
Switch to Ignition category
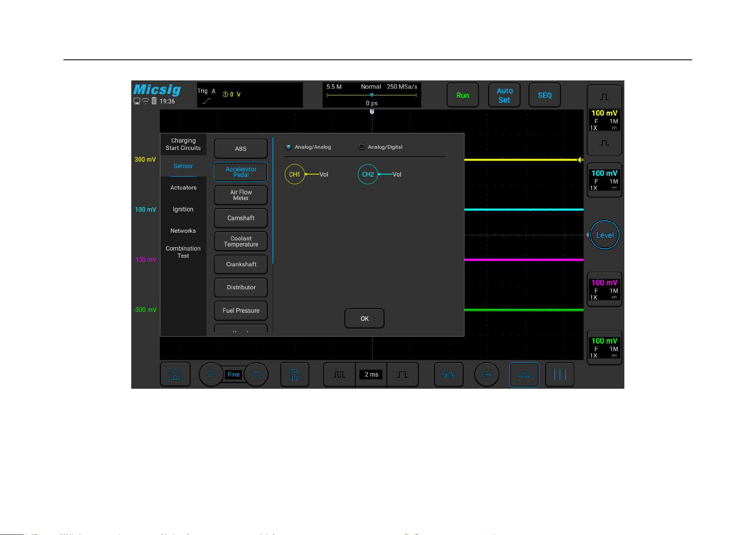point(183,209)
